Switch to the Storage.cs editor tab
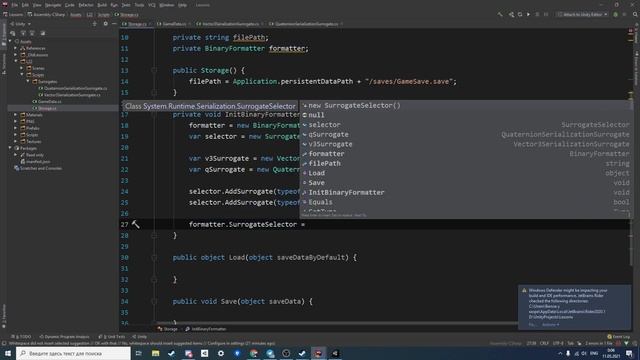This screenshot has height=360, width=640. click(137, 24)
